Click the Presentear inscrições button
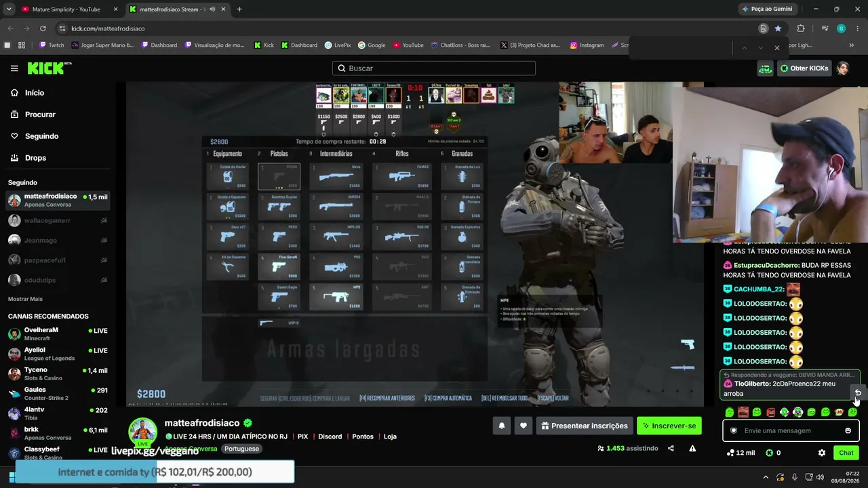 [x=584, y=426]
